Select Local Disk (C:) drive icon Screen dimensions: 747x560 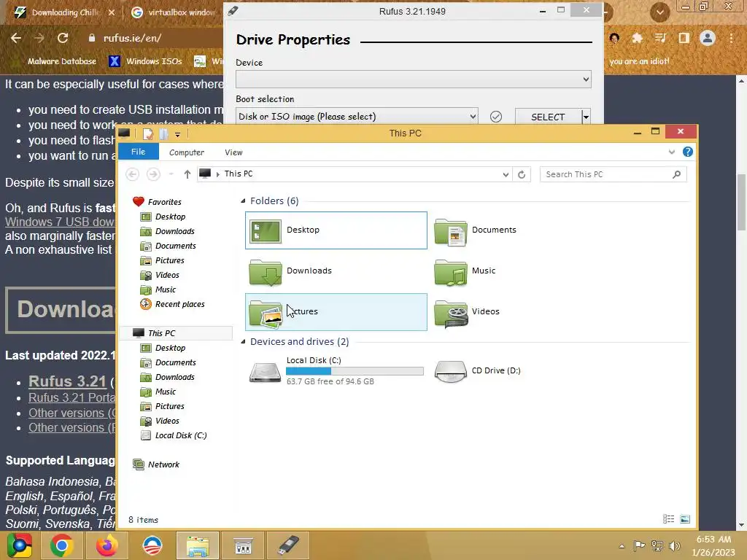(x=266, y=372)
